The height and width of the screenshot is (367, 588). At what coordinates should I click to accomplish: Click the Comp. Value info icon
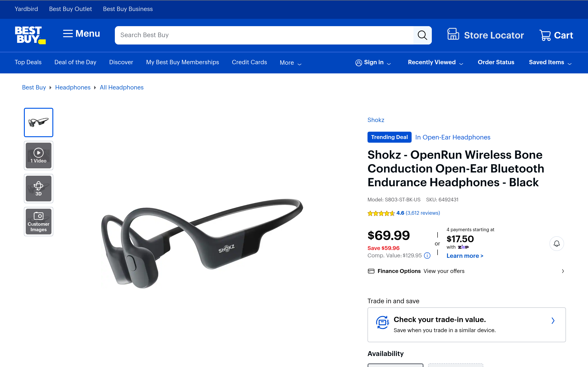pyautogui.click(x=427, y=256)
